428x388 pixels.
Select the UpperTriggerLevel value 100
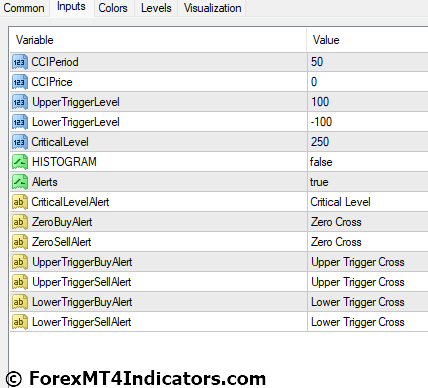[320, 102]
